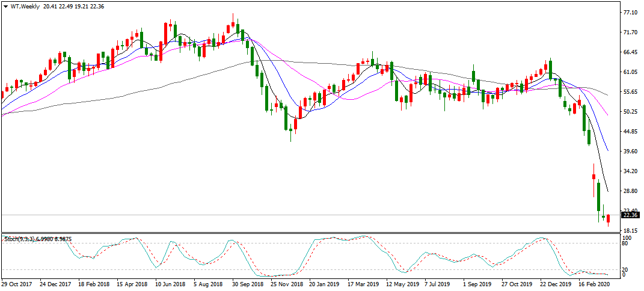The width and height of the screenshot is (644, 291).
Task: Click the stochastic 80 level label
Action: [x=626, y=244]
